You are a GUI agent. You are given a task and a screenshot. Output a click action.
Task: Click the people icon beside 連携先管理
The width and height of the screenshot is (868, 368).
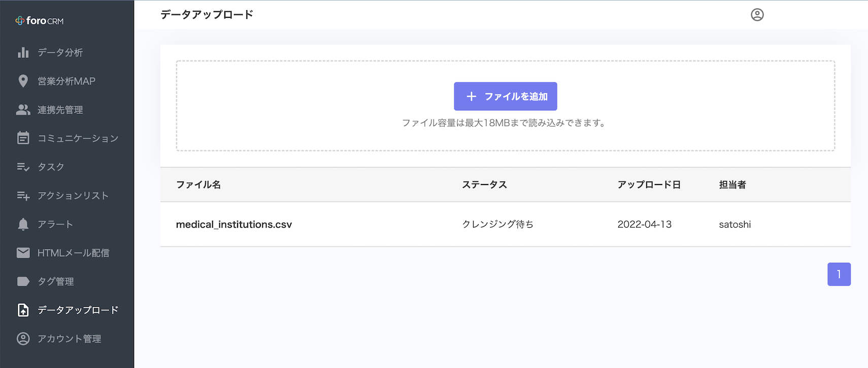(x=23, y=109)
